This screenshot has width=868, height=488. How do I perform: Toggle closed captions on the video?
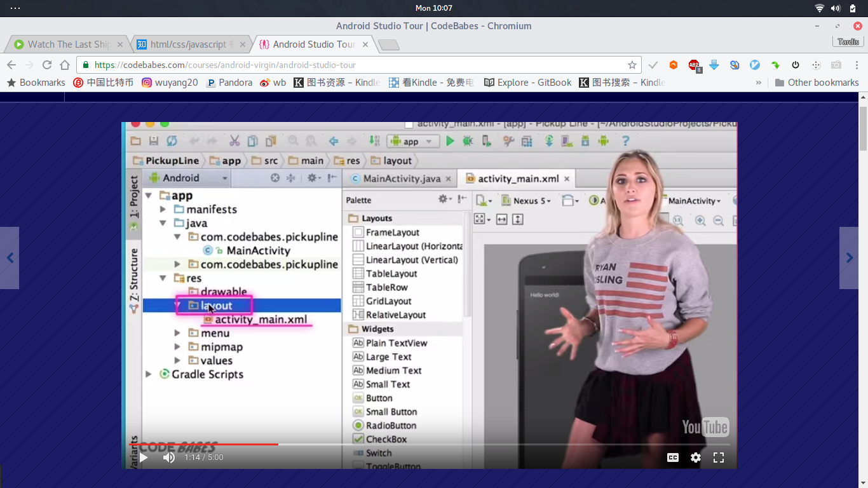pos(673,457)
